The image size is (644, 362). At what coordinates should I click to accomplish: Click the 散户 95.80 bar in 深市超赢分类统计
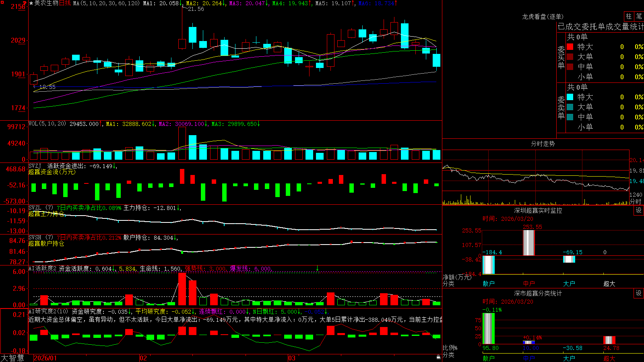click(x=489, y=328)
